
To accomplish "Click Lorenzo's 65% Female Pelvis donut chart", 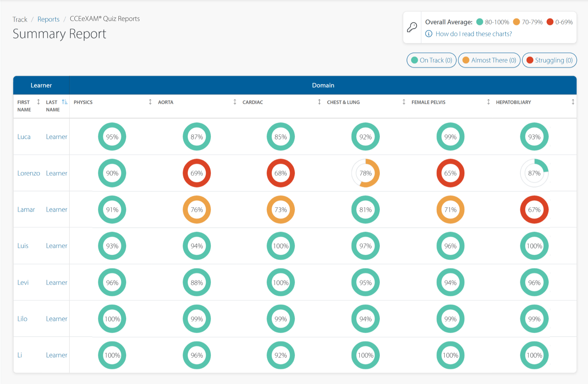I will coord(450,173).
